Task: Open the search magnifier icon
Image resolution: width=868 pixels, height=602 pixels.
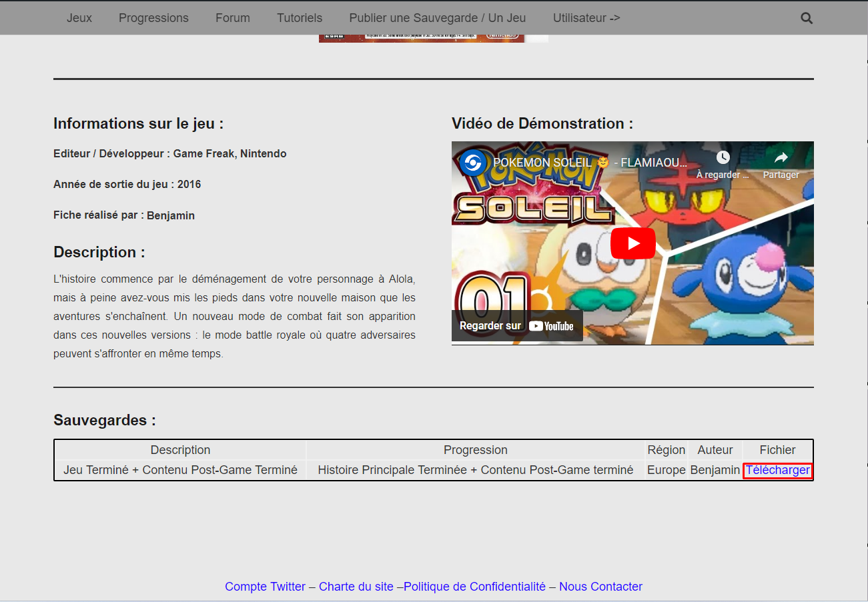Action: coord(807,18)
